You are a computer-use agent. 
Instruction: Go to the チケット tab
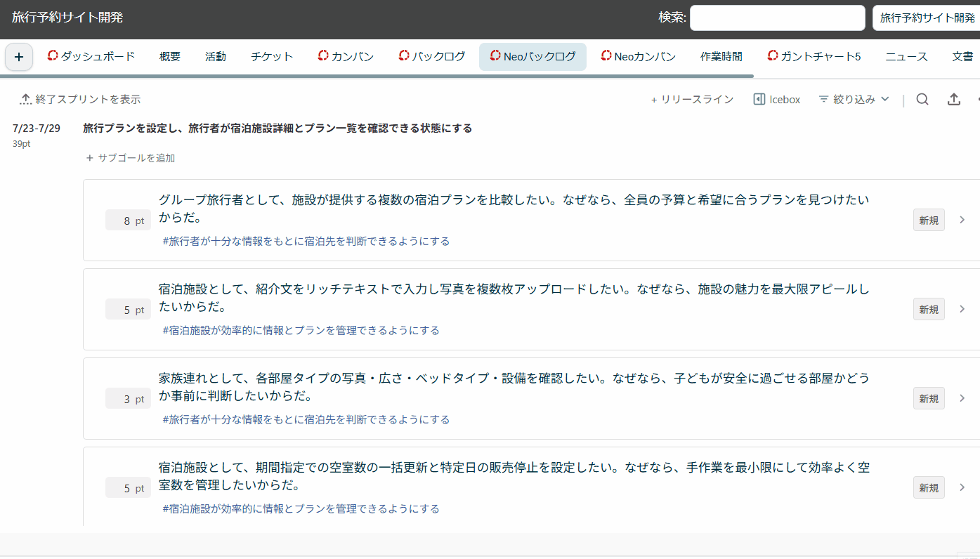tap(272, 57)
